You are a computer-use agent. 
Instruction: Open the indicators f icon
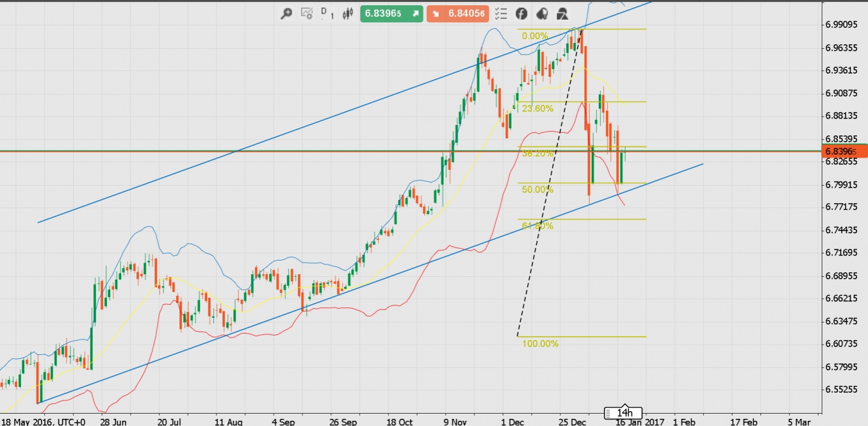pyautogui.click(x=521, y=14)
